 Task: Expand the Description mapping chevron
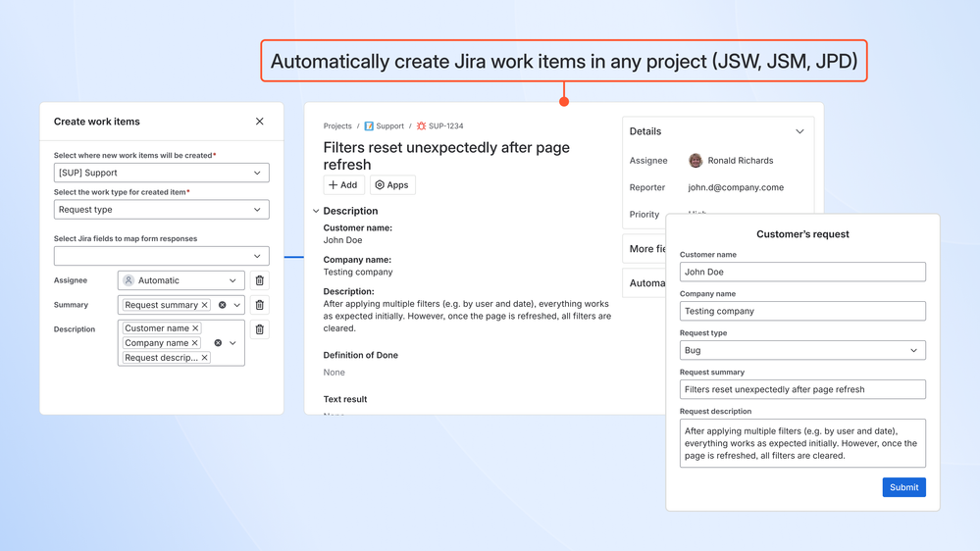click(x=232, y=343)
